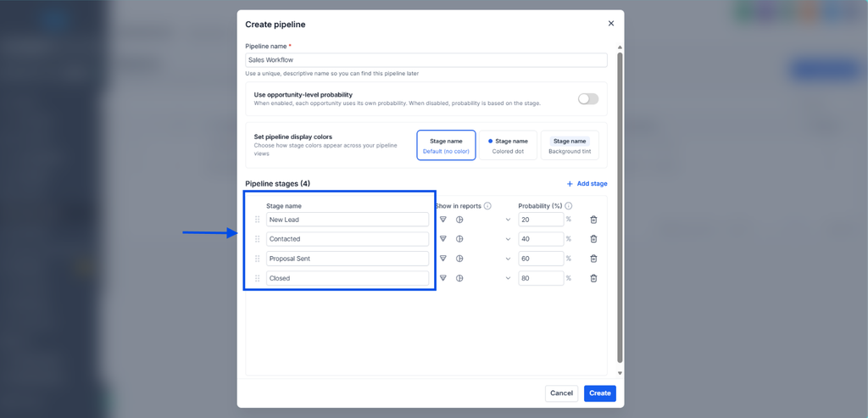The image size is (868, 418).
Task: Edit the Pipeline name field
Action: pos(426,60)
